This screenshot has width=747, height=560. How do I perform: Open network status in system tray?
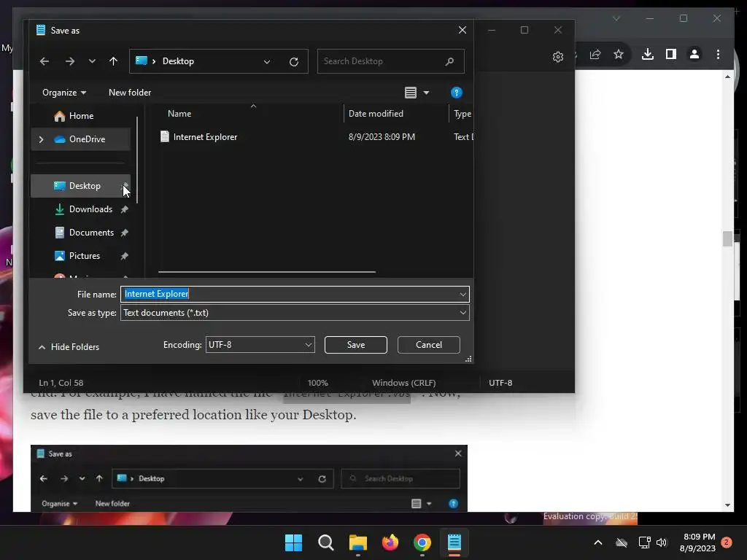644,542
